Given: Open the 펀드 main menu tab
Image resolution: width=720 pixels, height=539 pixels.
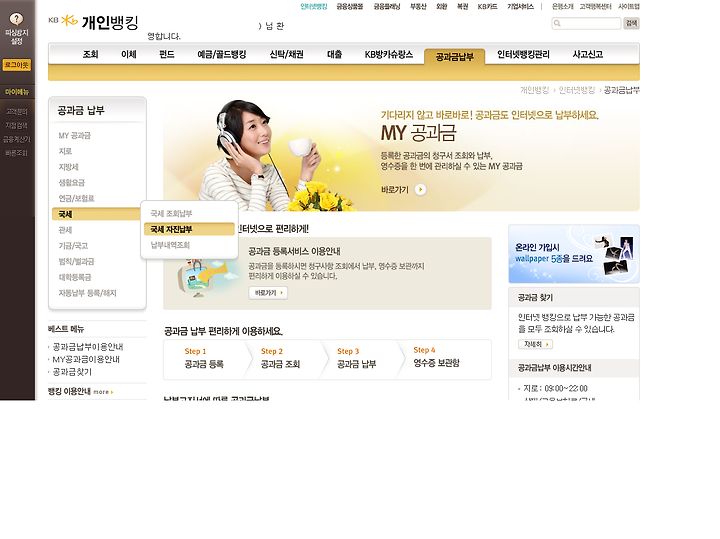Looking at the screenshot, I should [x=167, y=54].
